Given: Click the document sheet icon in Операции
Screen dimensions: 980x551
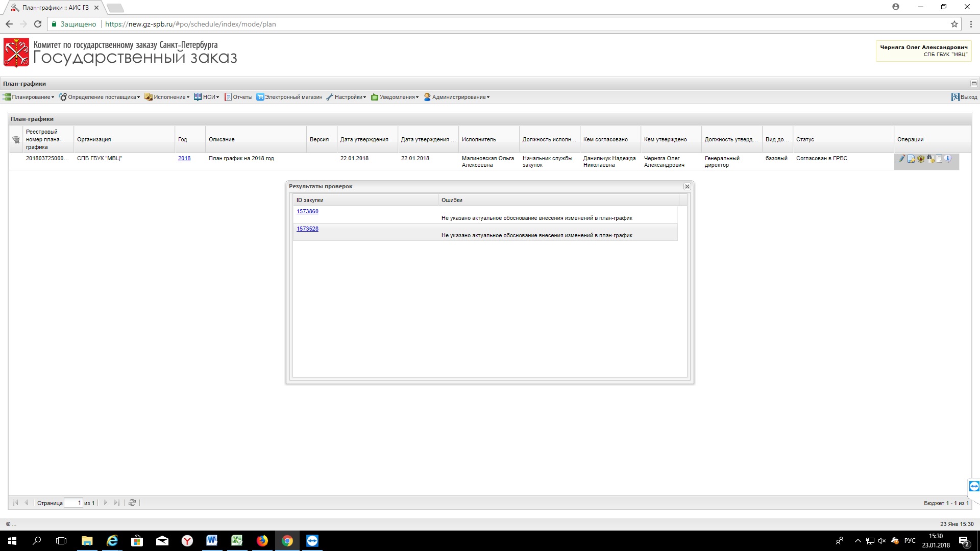Looking at the screenshot, I should (939, 159).
